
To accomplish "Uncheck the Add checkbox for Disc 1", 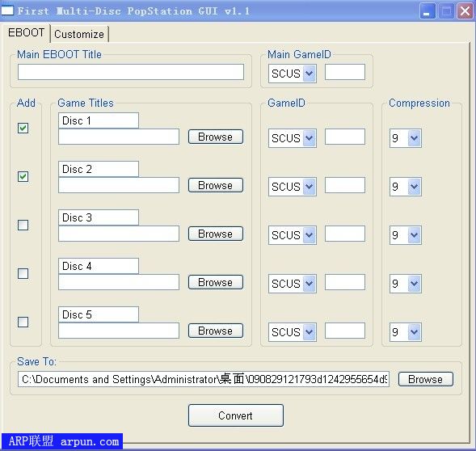I will (x=23, y=129).
